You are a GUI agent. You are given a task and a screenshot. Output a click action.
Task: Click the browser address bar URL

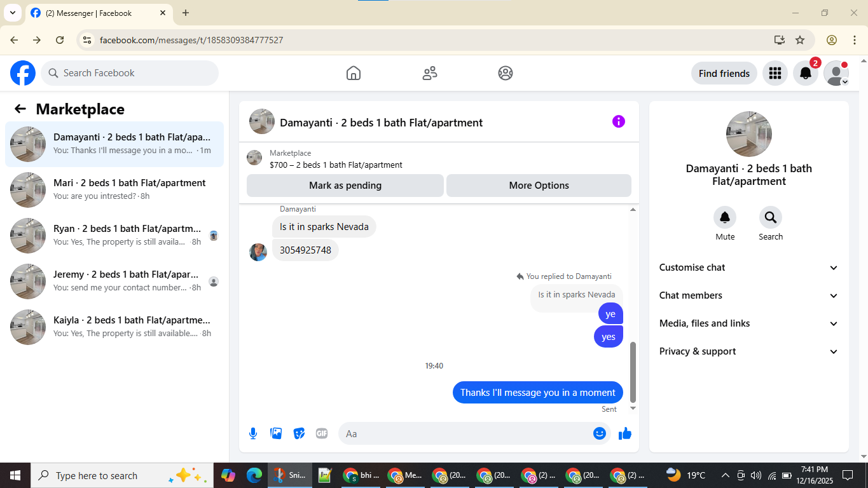click(191, 40)
